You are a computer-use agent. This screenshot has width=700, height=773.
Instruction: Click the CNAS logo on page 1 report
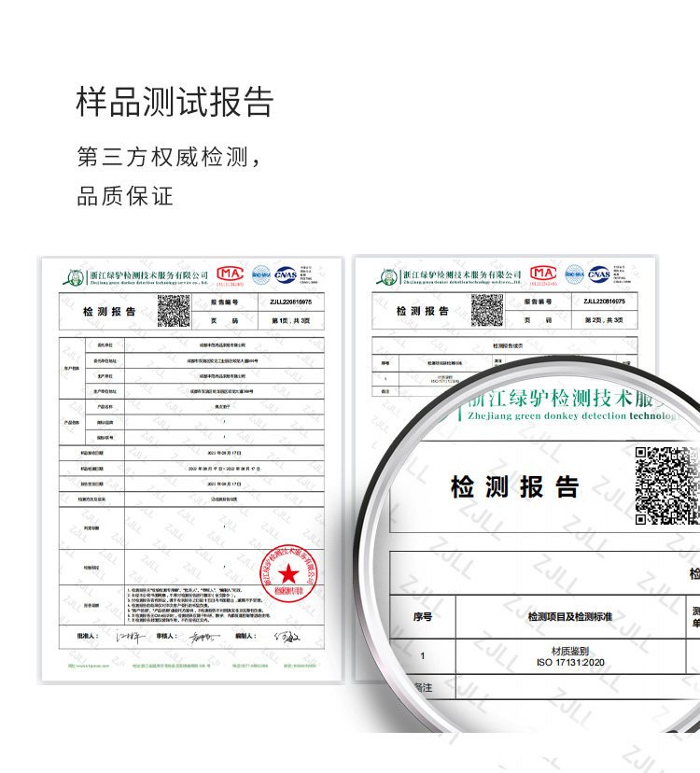[x=286, y=275]
